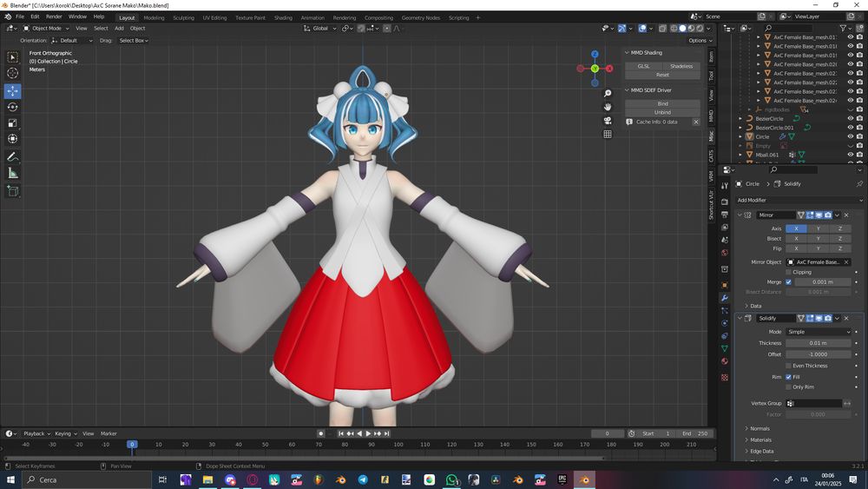This screenshot has width=868, height=489.
Task: Click the Add Cube tool icon
Action: [13, 190]
